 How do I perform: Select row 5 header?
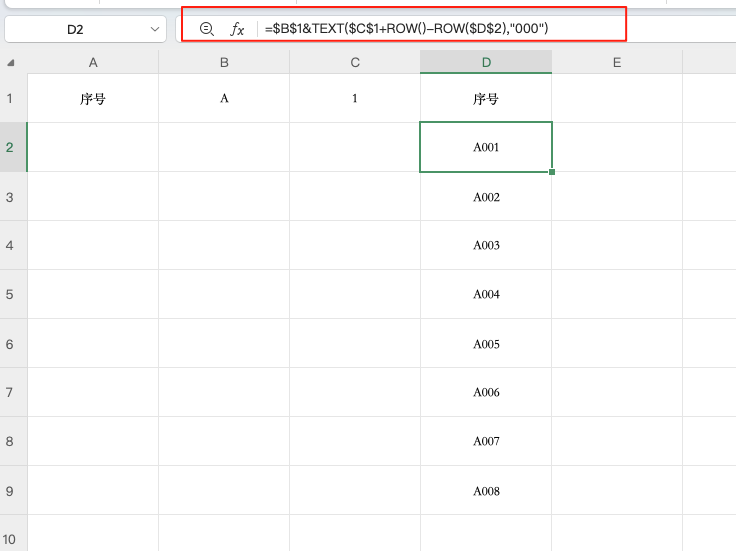point(12,295)
